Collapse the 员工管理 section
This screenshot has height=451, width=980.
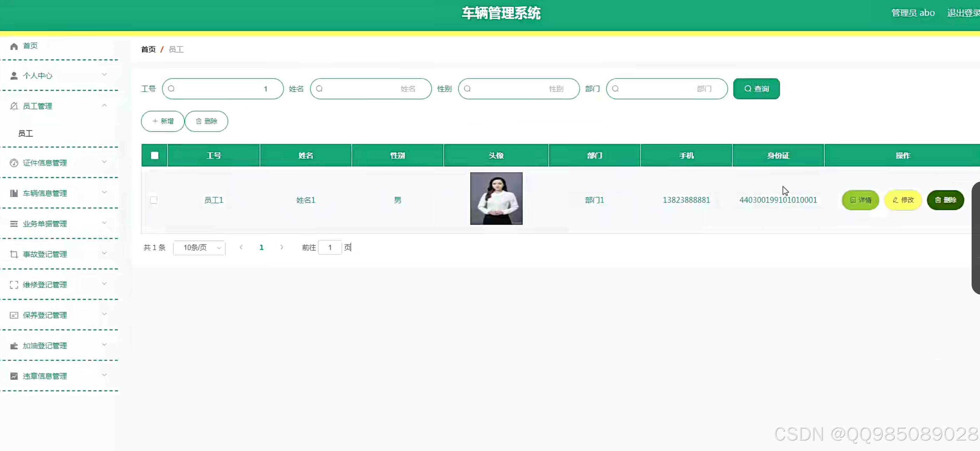pyautogui.click(x=105, y=105)
